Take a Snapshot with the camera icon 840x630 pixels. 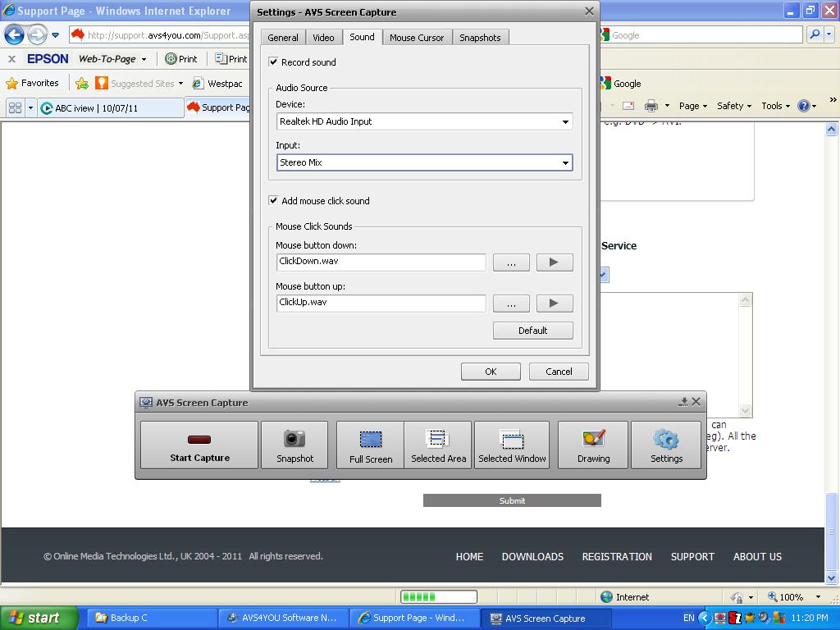click(294, 445)
